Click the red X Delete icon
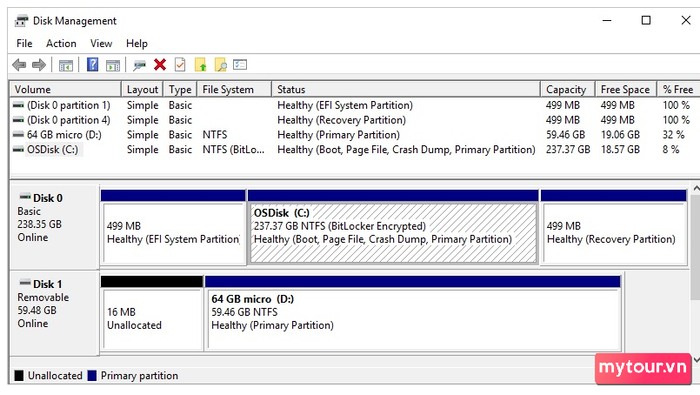The width and height of the screenshot is (700, 395). tap(160, 65)
